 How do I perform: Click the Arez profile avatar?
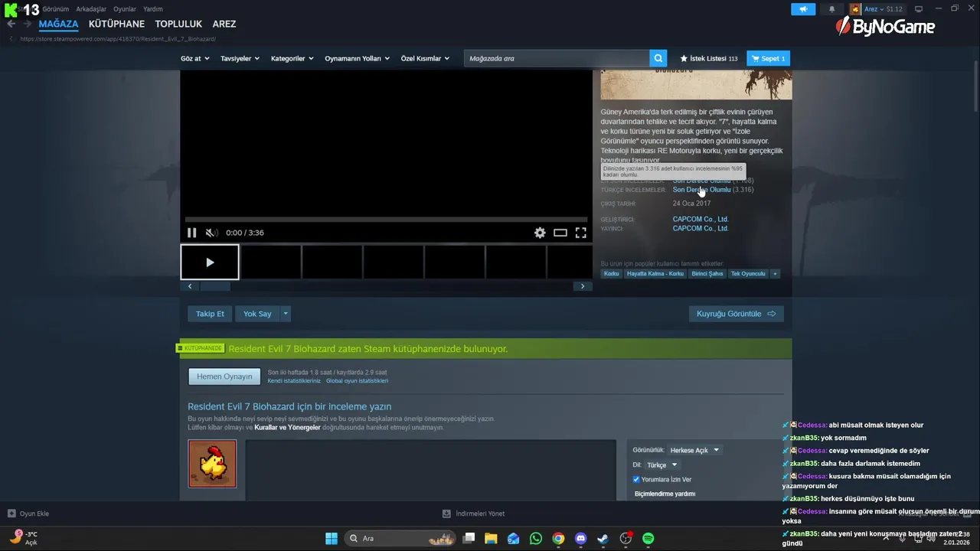855,9
